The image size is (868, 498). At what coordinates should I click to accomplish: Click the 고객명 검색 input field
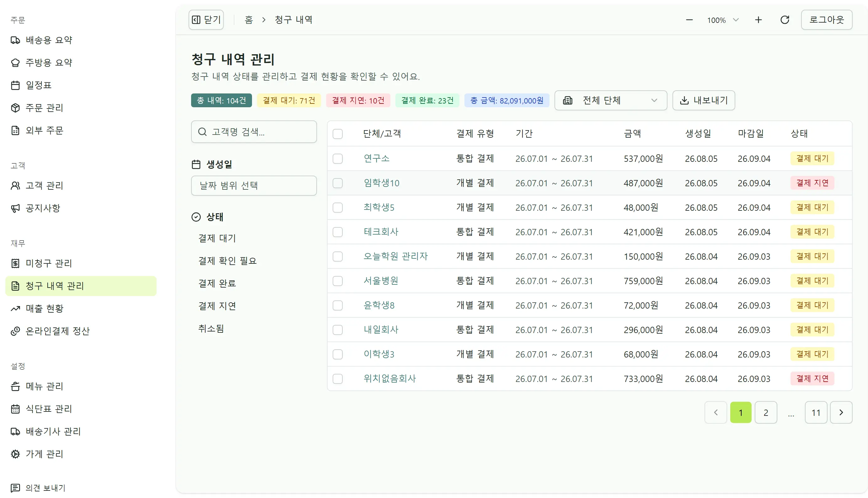(254, 132)
